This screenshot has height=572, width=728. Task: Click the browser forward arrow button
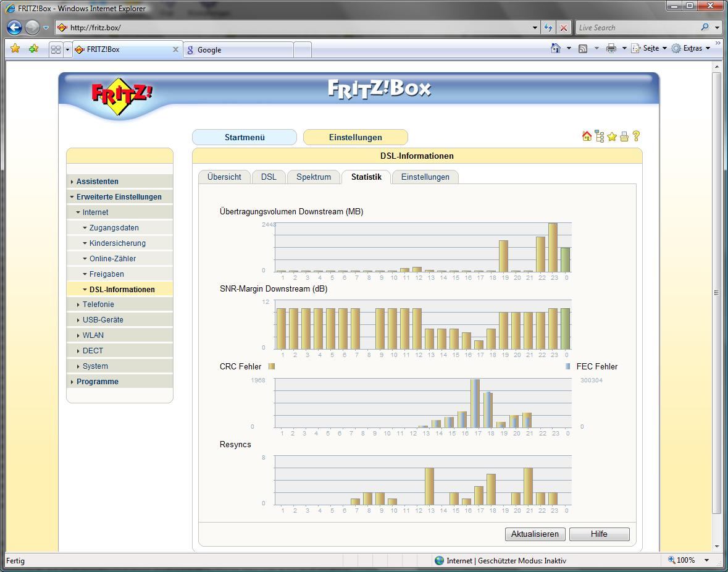point(32,27)
